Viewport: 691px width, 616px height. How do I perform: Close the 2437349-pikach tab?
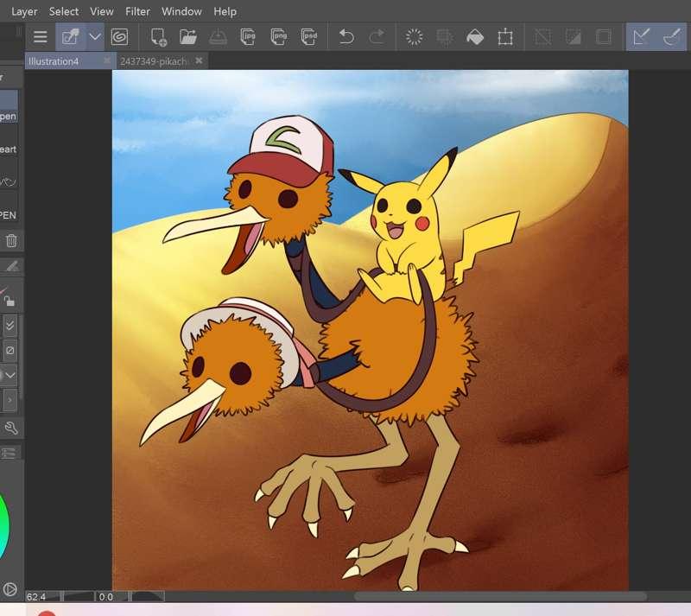(x=199, y=60)
